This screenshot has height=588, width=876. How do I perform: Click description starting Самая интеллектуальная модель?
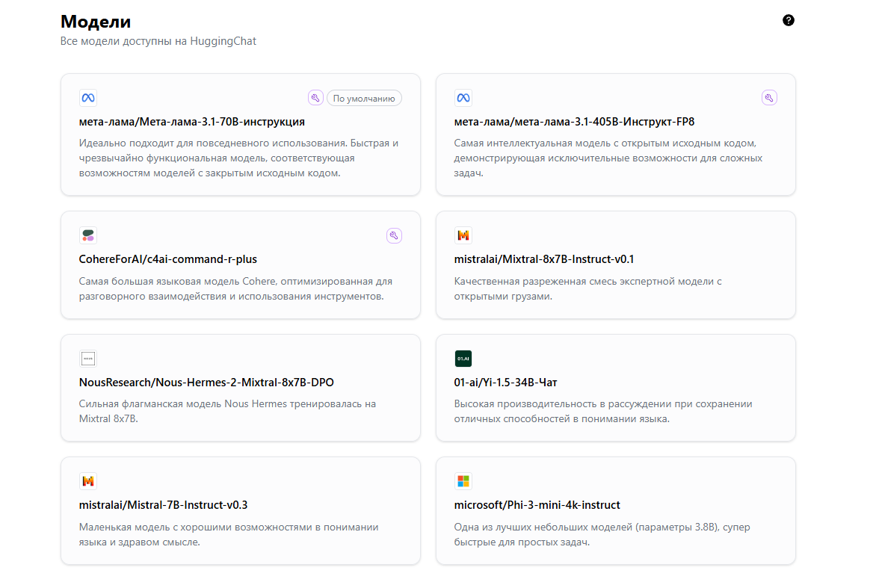click(x=608, y=158)
